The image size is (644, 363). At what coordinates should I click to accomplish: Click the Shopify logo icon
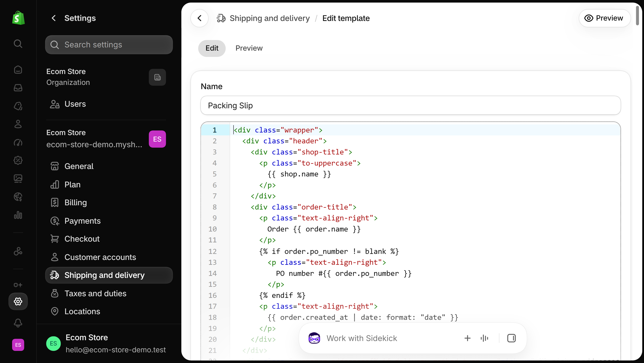[x=18, y=18]
